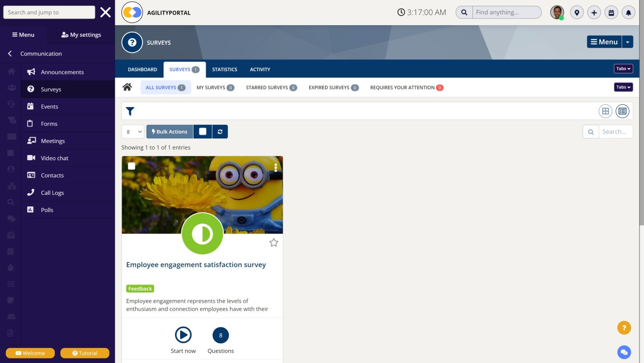Screen dimensions: 644x363
Task: Click the Start now button on the survey
Action: [183, 335]
